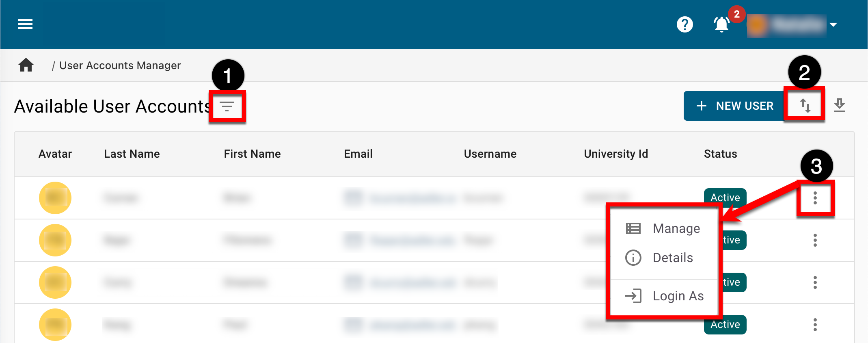
Task: Select Login As menu option
Action: tap(678, 296)
